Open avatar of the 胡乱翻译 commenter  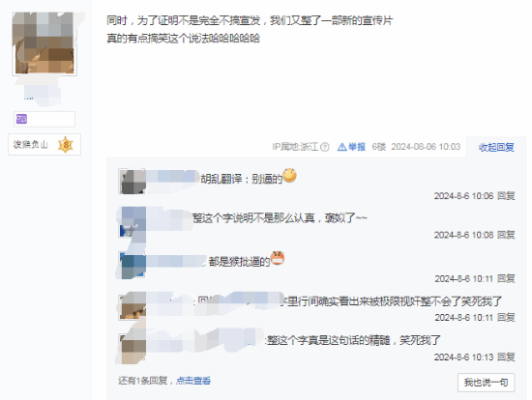(x=133, y=182)
